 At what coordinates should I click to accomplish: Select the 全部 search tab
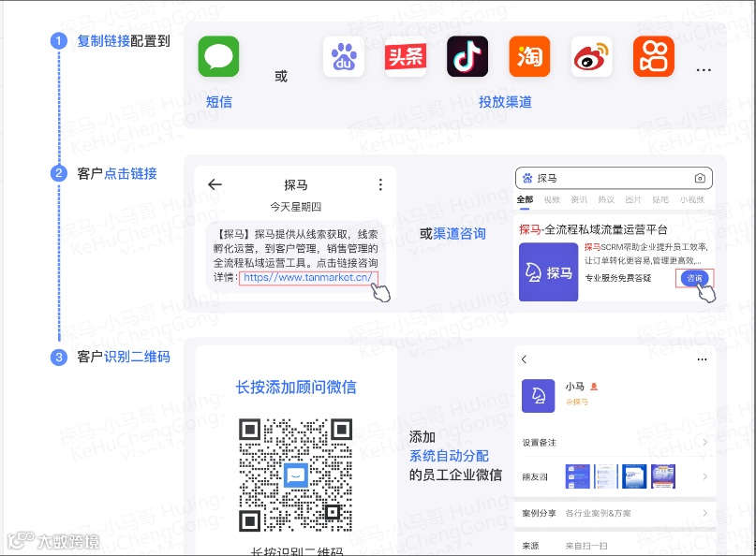click(x=525, y=199)
